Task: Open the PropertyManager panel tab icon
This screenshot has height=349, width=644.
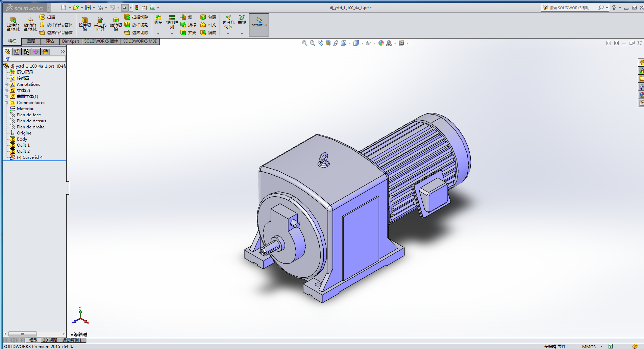Action: tap(17, 52)
